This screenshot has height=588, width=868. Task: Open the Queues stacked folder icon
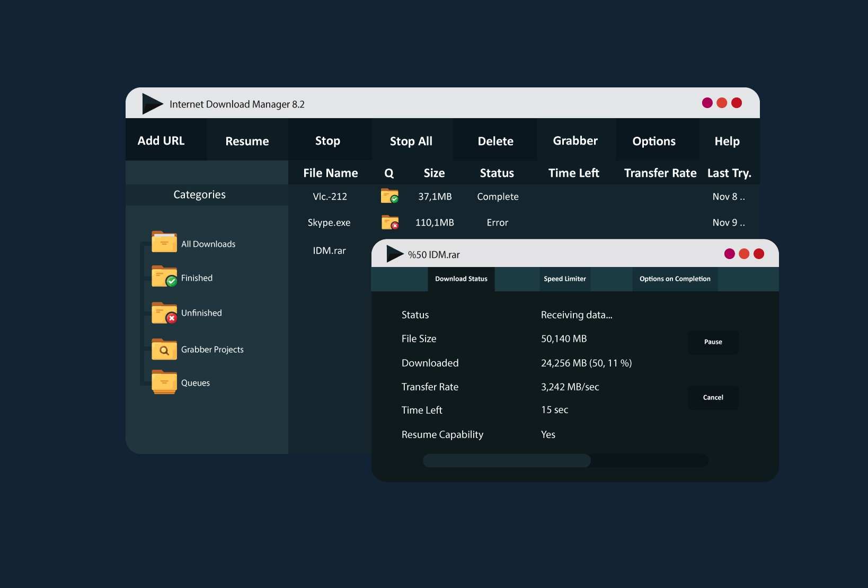(x=164, y=382)
